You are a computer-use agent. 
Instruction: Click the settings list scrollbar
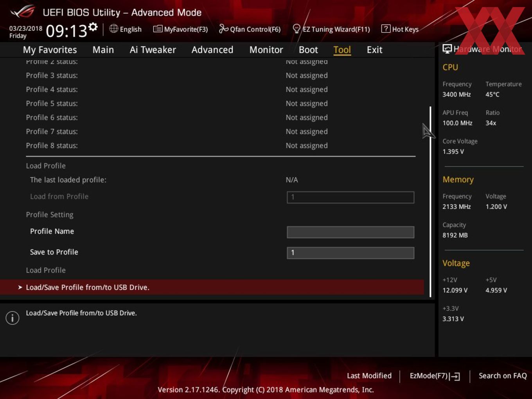point(430,202)
